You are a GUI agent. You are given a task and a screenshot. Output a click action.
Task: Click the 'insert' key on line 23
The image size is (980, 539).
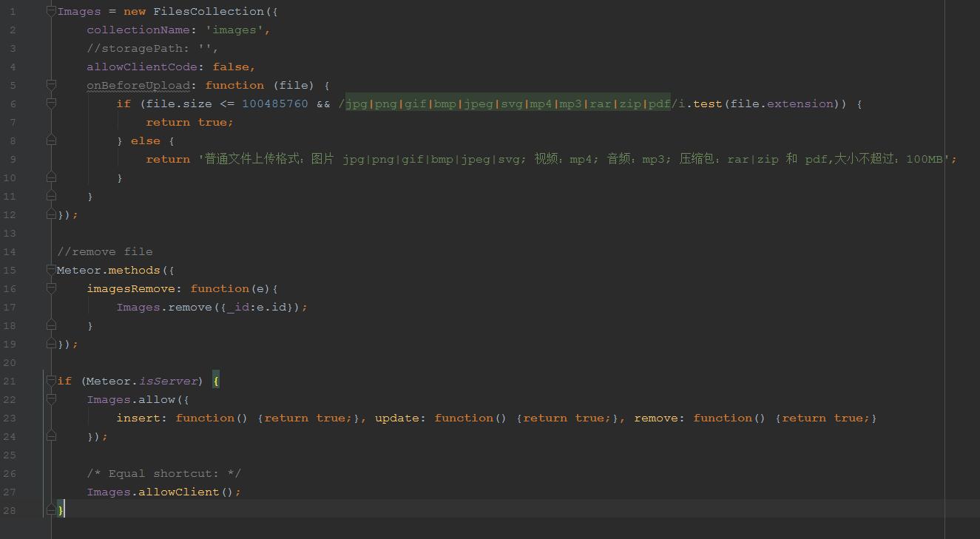138,418
